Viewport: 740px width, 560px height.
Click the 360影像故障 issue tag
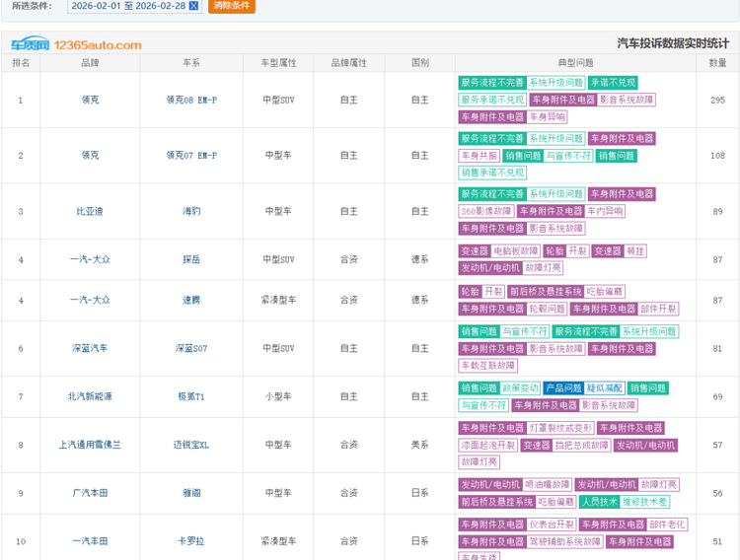tap(486, 211)
